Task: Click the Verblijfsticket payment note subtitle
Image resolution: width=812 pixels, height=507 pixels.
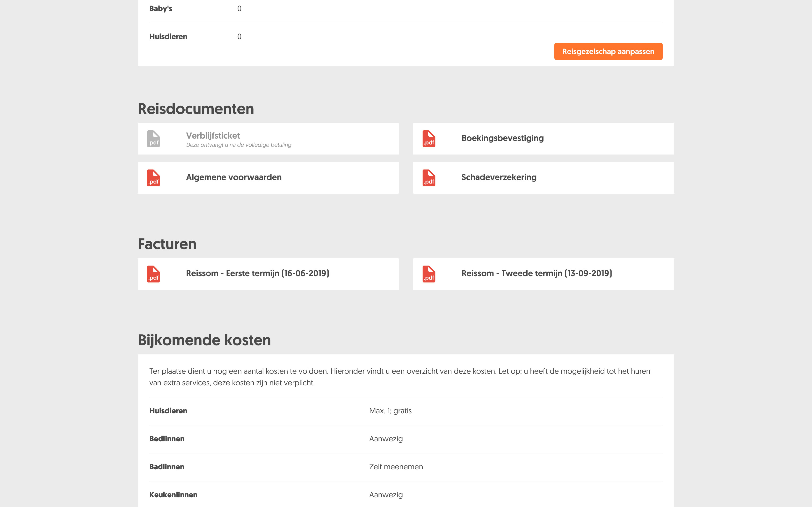Action: pos(239,145)
